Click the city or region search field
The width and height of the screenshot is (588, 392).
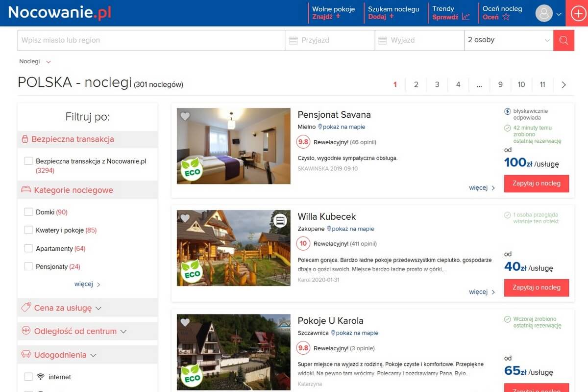(x=151, y=40)
